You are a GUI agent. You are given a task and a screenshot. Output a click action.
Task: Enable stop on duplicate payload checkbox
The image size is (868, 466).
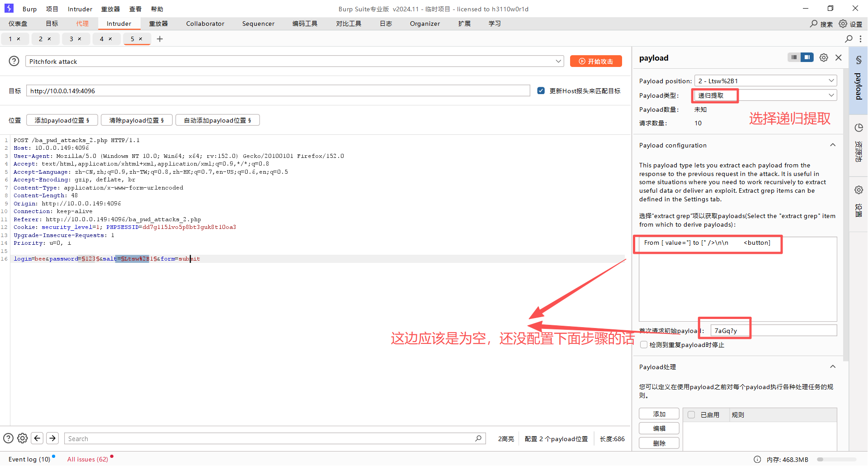[644, 345]
